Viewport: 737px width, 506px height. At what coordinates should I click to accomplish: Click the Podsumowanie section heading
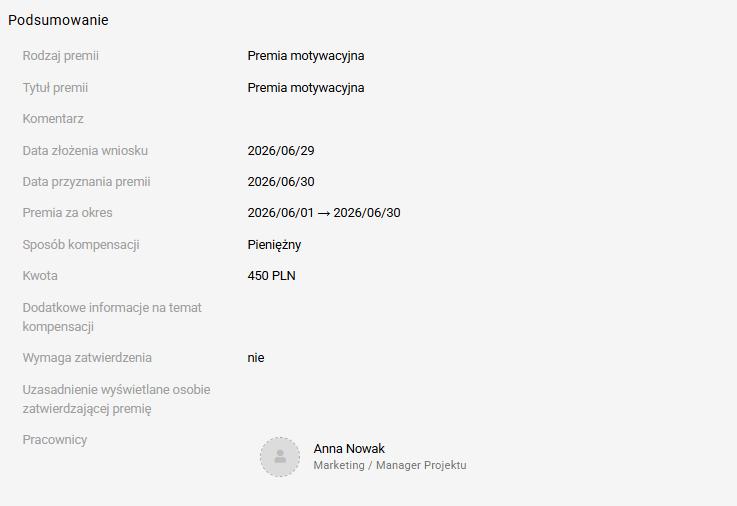point(58,20)
